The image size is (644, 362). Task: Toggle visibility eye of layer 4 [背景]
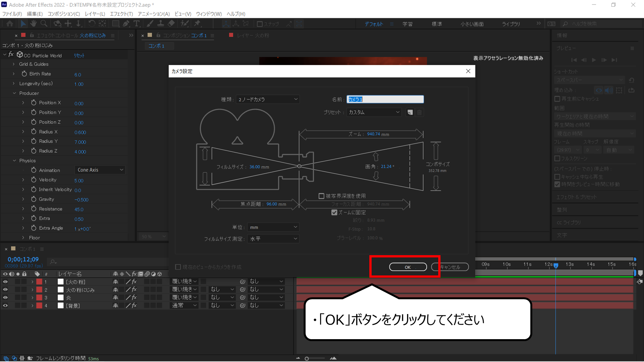(x=5, y=306)
